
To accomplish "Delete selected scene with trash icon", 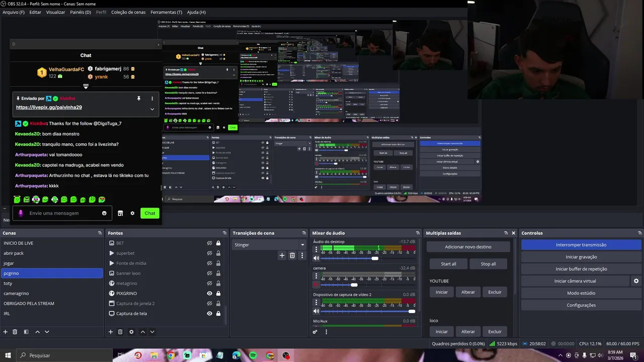I will click(15, 332).
